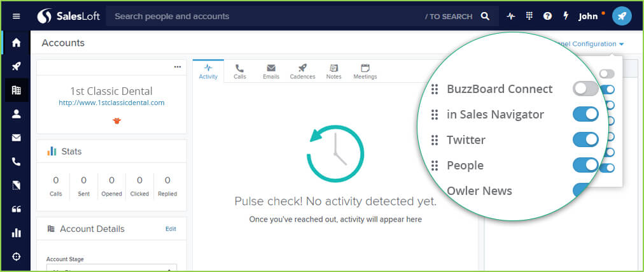Switch to the Calls tab
The height and width of the screenshot is (272, 644).
(x=240, y=71)
